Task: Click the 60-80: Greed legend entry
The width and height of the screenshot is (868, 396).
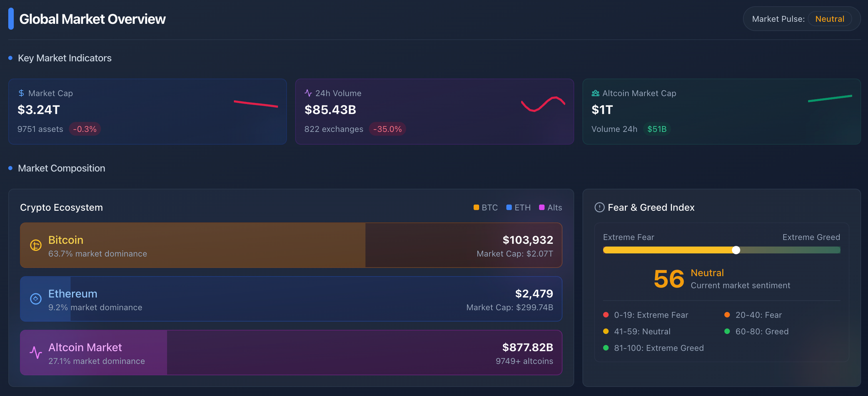Action: (756, 331)
